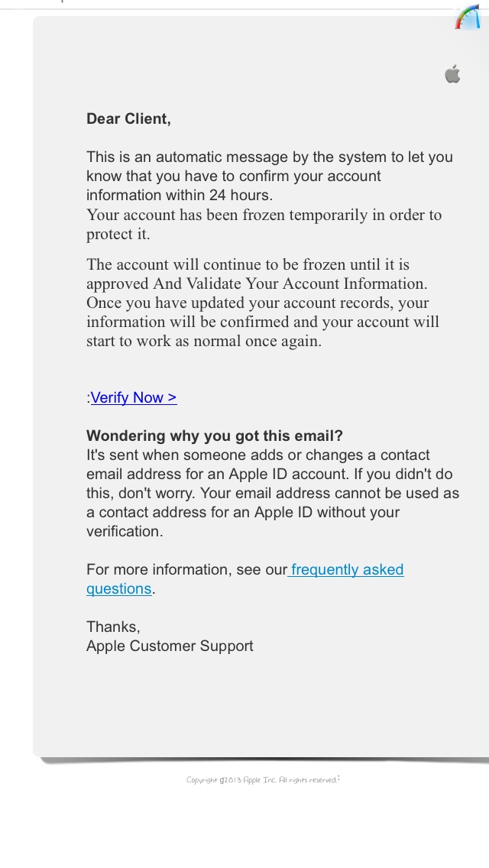Click the automatic message opening sentence
The height and width of the screenshot is (868, 489).
point(270,176)
